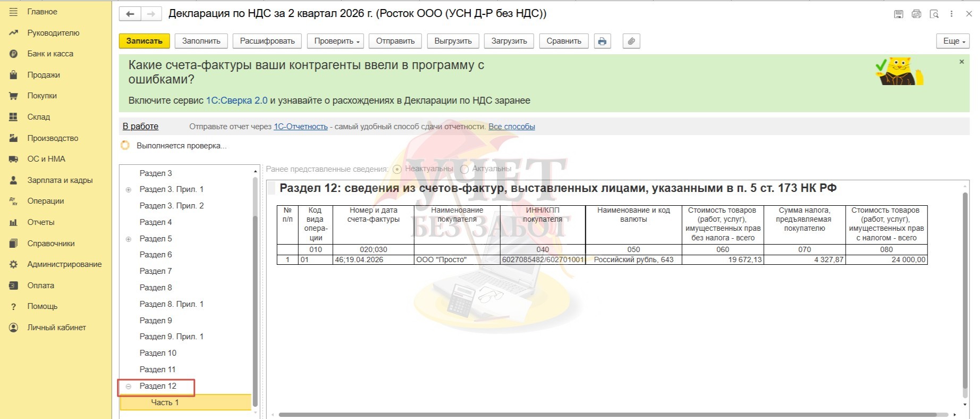Click the printer icon in the toolbar
Viewport: 980px width, 419px height.
(x=602, y=41)
